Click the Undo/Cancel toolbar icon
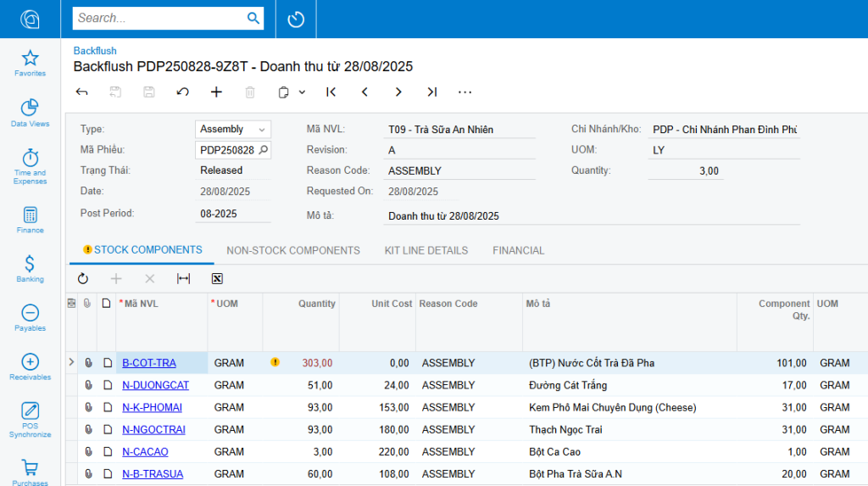 point(183,92)
